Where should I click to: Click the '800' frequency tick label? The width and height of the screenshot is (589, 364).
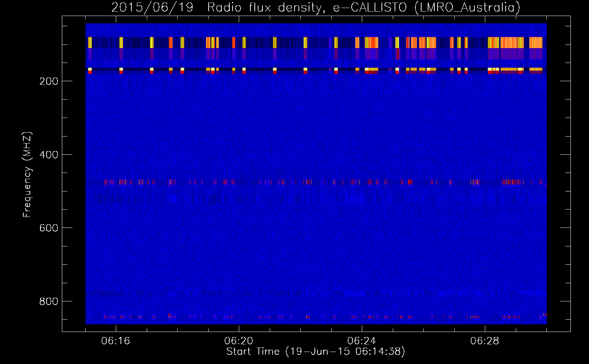(x=49, y=301)
